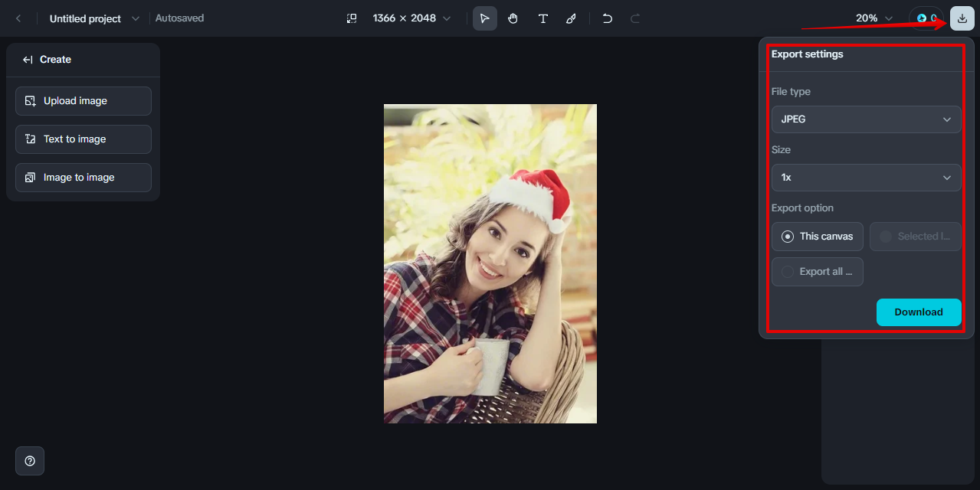Select the Santa hat woman image on canvas
Viewport: 980px width, 490px height.
[490, 263]
